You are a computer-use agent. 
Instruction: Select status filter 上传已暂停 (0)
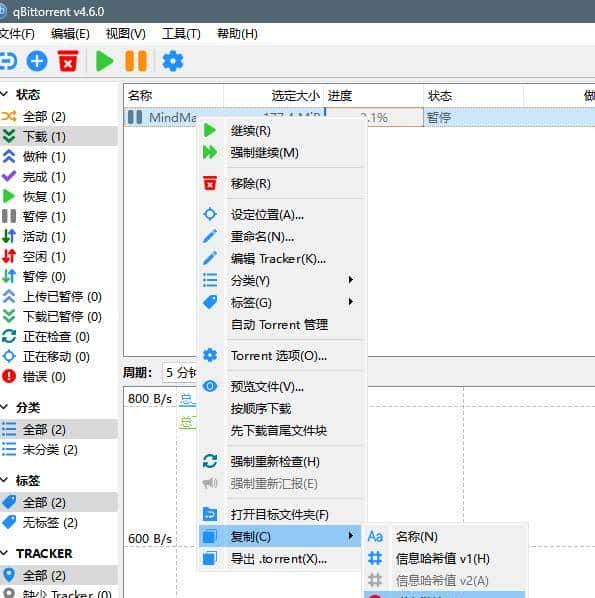59,296
